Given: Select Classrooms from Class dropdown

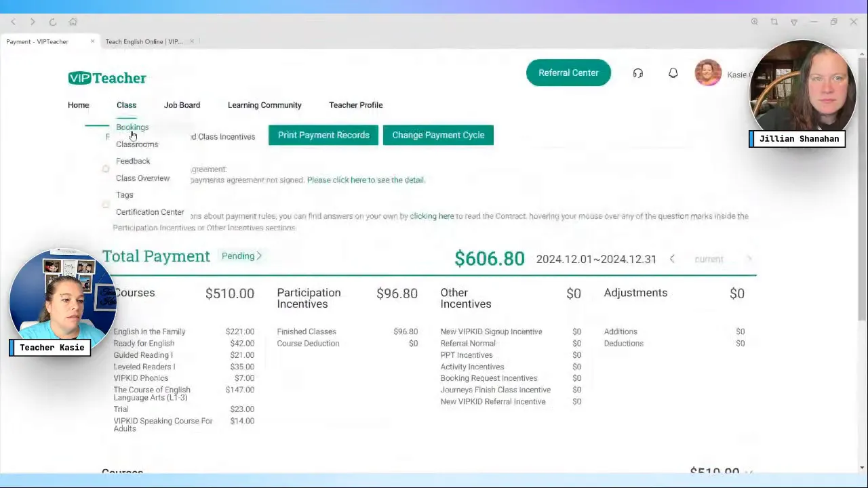Looking at the screenshot, I should click(x=137, y=144).
